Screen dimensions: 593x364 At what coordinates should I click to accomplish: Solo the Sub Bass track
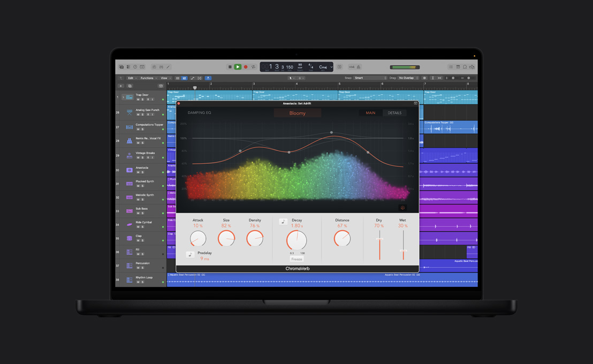pyautogui.click(x=141, y=213)
